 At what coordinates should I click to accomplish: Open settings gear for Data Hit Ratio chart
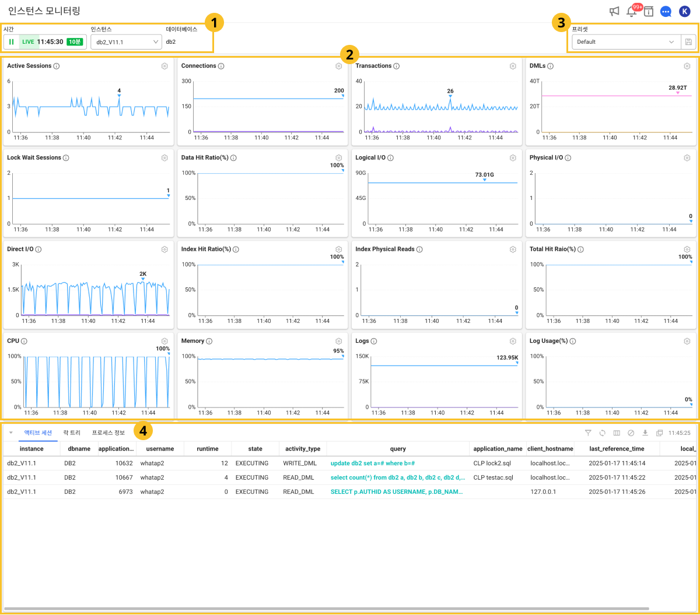point(338,158)
